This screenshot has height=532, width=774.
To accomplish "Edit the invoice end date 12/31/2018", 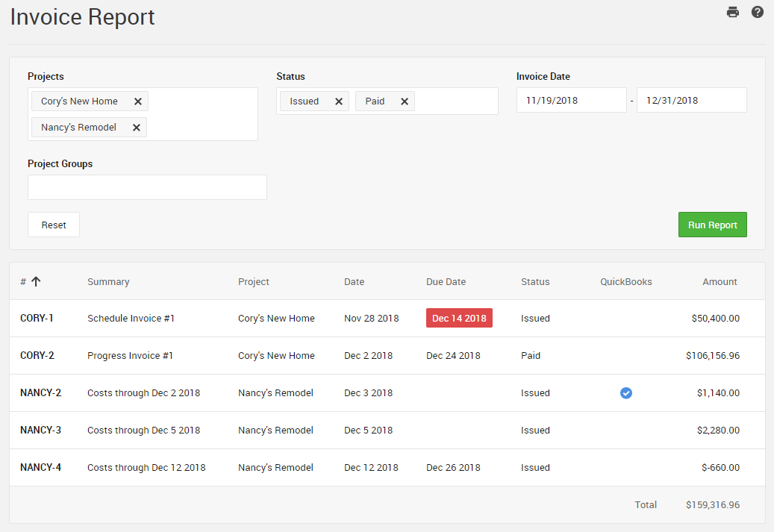I will coord(691,100).
